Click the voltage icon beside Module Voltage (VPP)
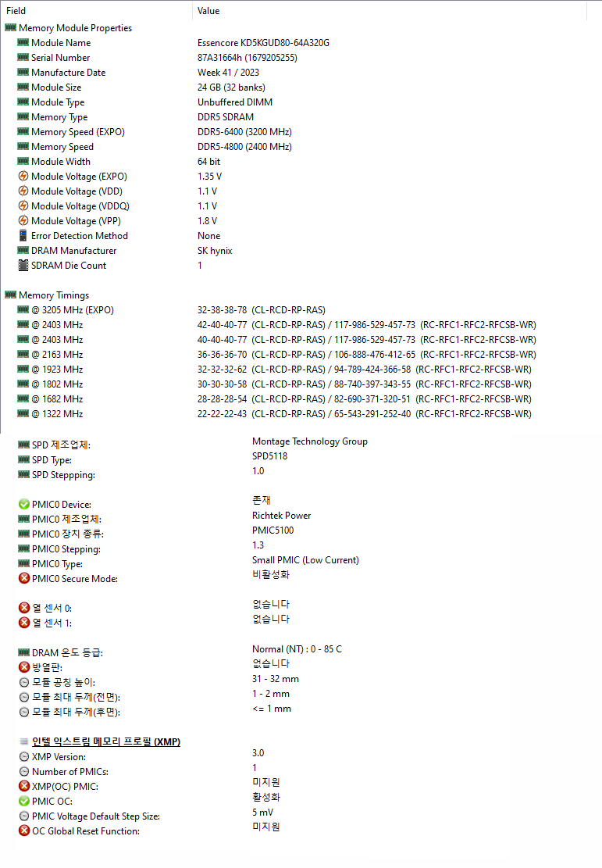602x868 pixels. point(23,221)
